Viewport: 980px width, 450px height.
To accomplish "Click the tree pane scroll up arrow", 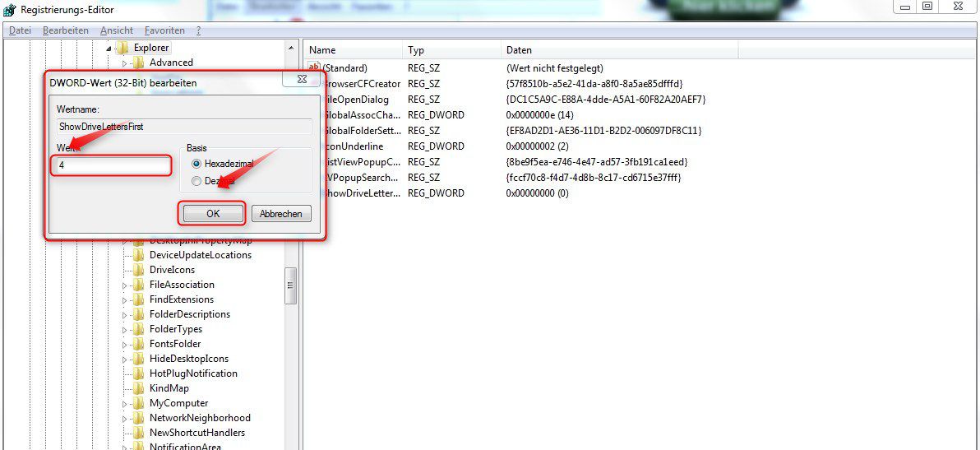I will pyautogui.click(x=290, y=48).
